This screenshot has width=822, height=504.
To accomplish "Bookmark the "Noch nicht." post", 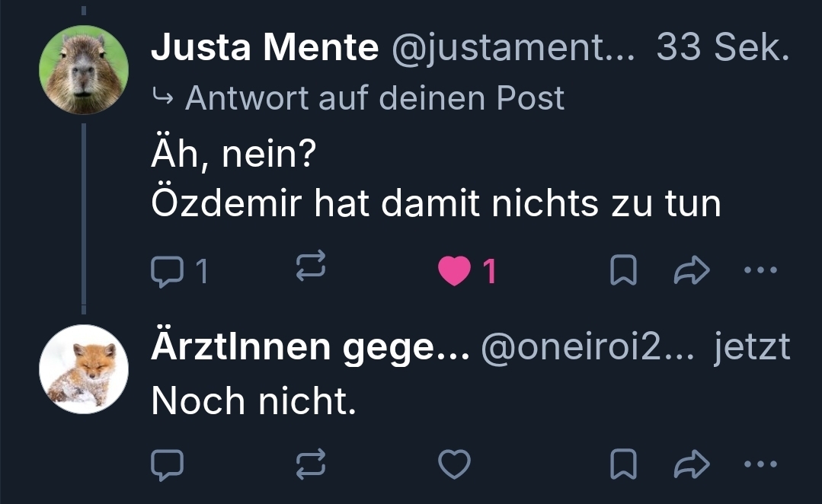I will pyautogui.click(x=623, y=464).
